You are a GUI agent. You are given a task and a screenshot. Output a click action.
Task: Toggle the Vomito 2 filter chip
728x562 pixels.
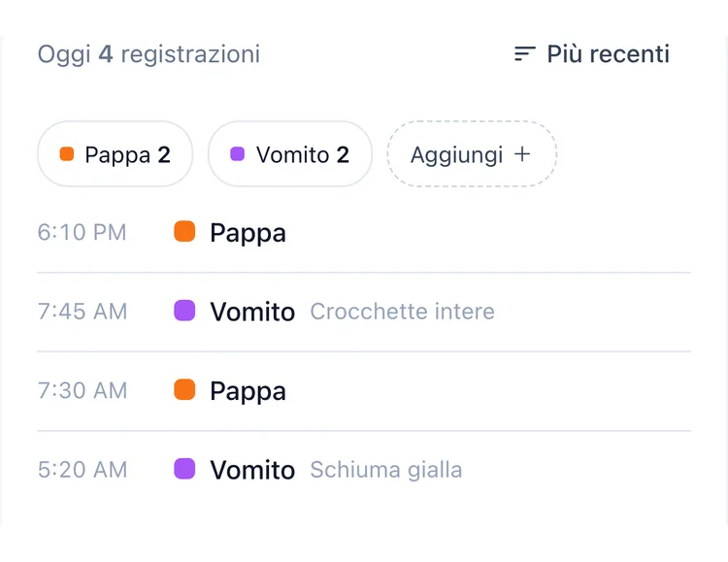point(290,153)
